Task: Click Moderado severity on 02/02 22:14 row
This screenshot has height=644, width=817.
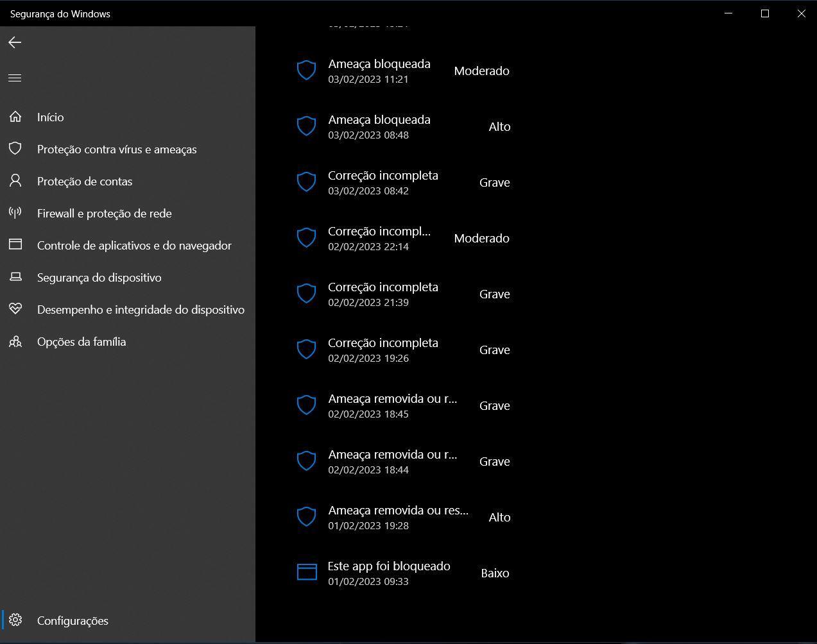Action: click(481, 238)
